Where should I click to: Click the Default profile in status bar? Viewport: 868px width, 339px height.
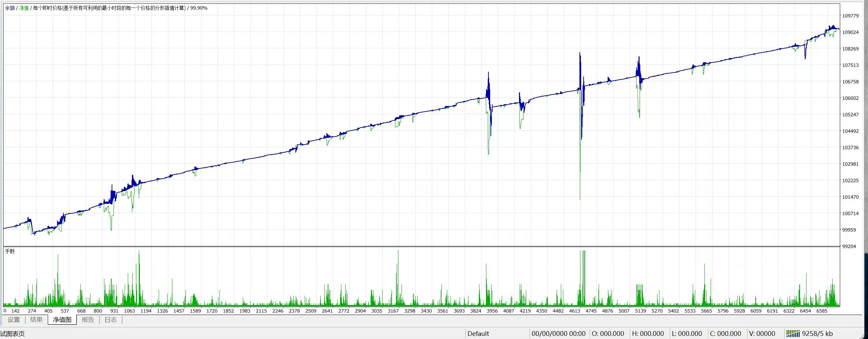click(x=478, y=334)
